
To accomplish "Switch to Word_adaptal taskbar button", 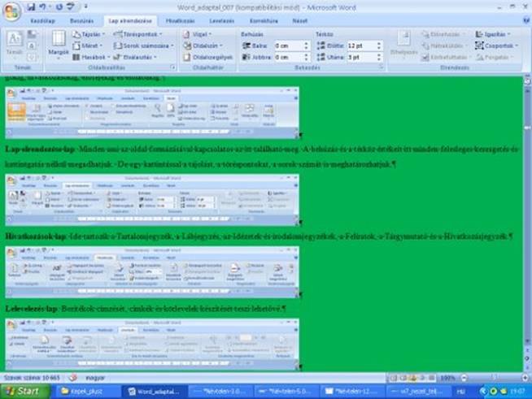I will 154,392.
